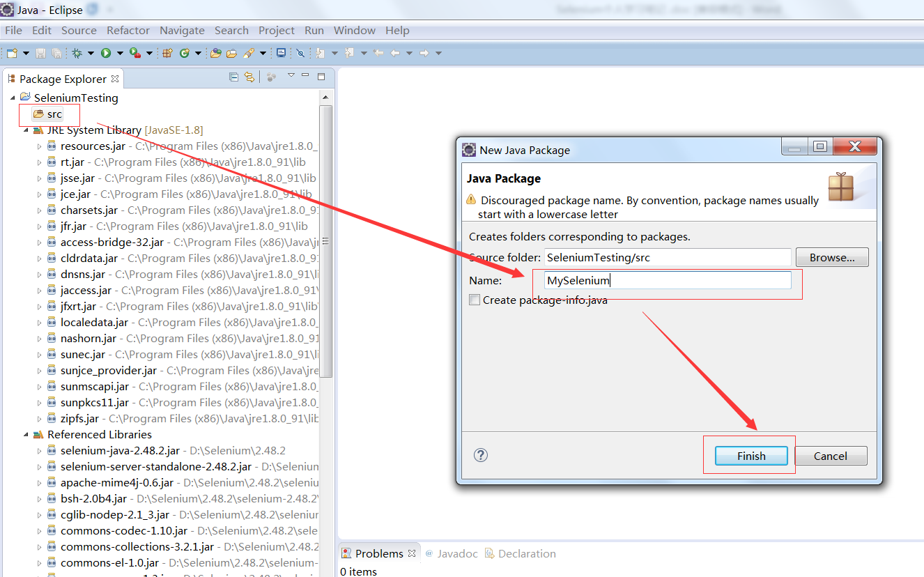Select bsh-2.0b4.jar in the tree
This screenshot has height=577, width=924.
pos(93,498)
